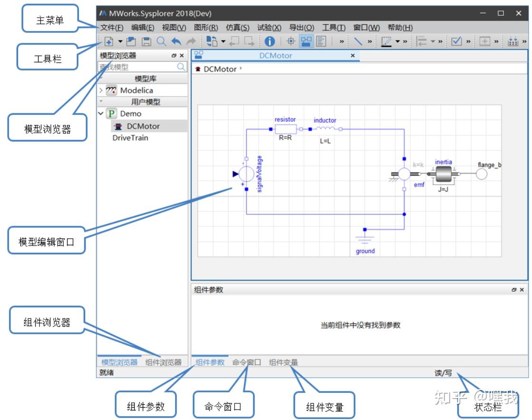Click the align objects toolbar icon
This screenshot has width=532, height=420.
point(422,41)
